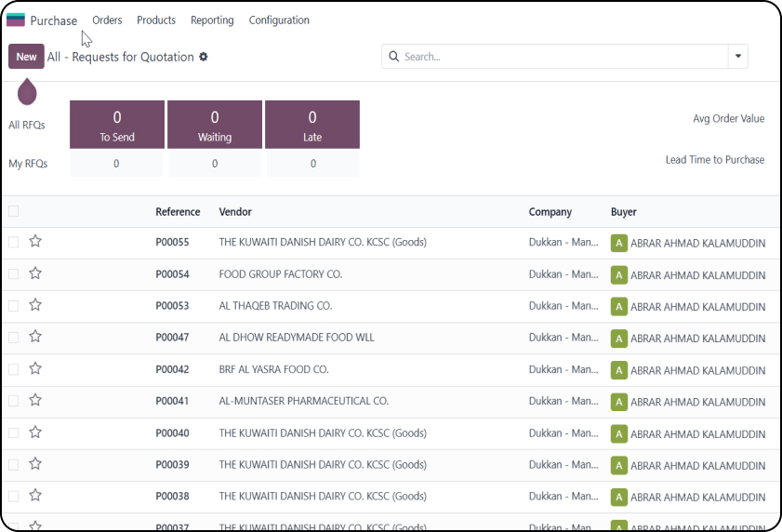
Task: Click the magnifier icon in search bar
Action: click(393, 57)
